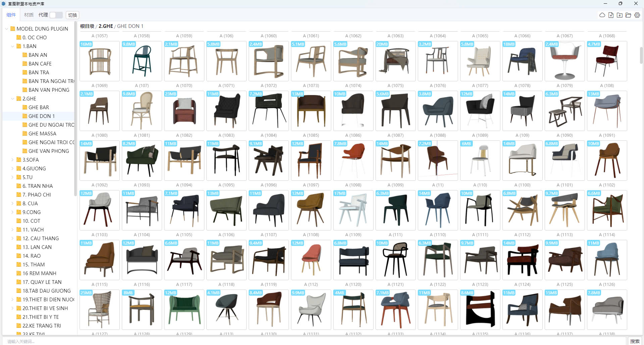Image resolution: width=644 pixels, height=345 pixels.
Task: Expand the 3.SOFA folder
Action: pyautogui.click(x=13, y=160)
